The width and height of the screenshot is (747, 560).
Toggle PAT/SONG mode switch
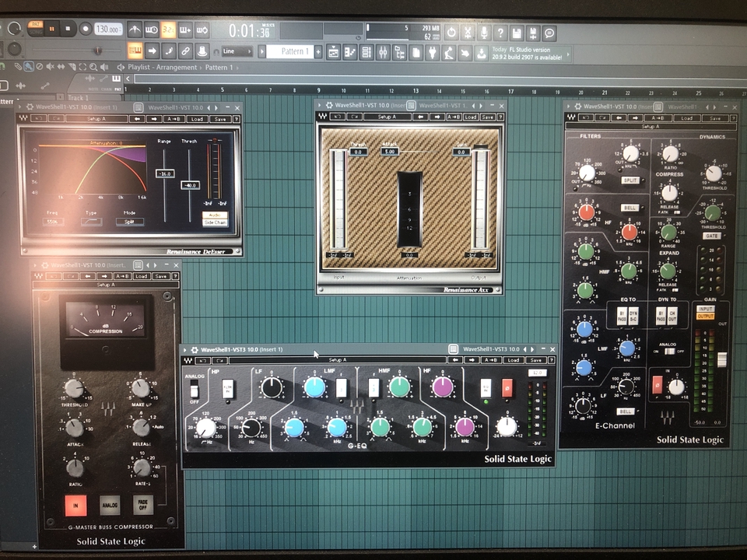click(35, 28)
